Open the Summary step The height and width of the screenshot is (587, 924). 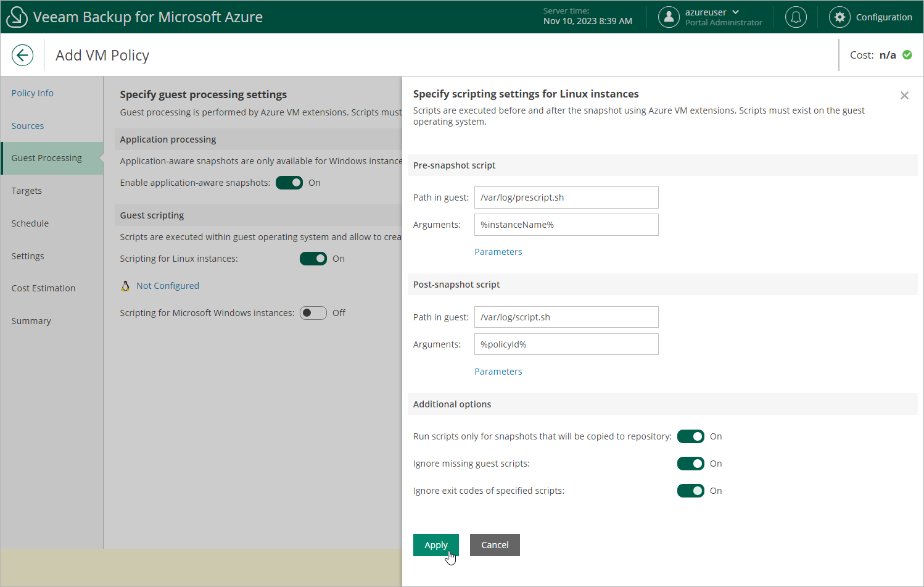pyautogui.click(x=31, y=321)
